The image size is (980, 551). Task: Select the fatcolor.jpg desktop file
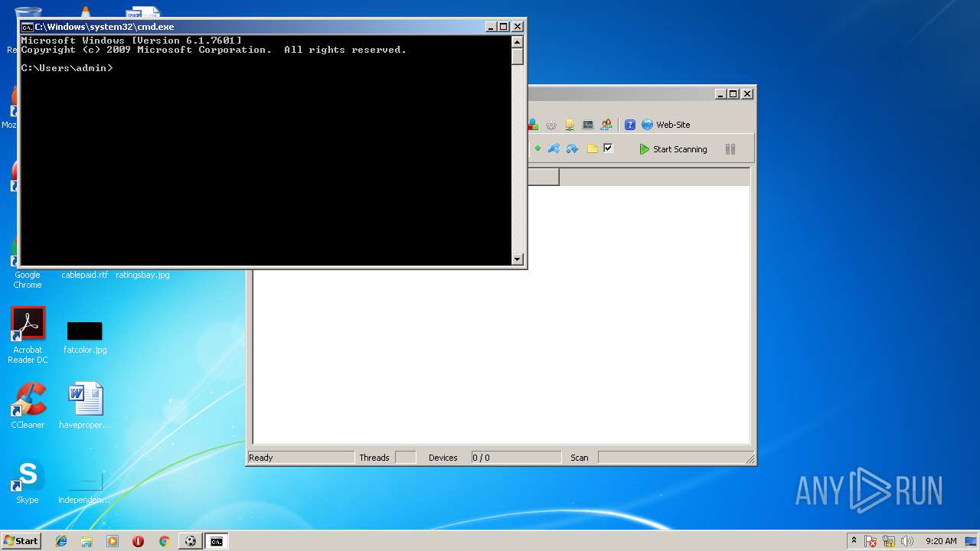click(x=84, y=337)
